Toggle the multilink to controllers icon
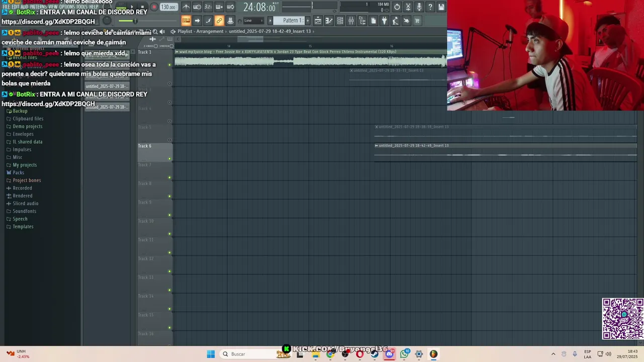The height and width of the screenshot is (362, 644). pyautogui.click(x=219, y=21)
